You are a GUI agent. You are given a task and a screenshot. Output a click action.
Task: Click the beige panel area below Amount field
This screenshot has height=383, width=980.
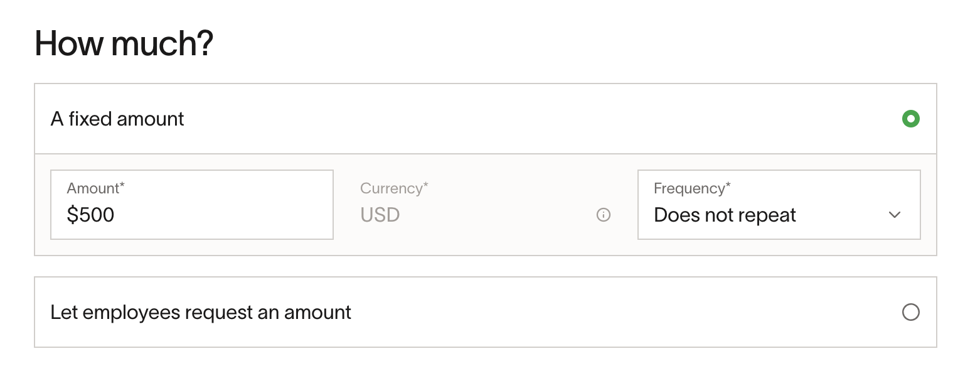(192, 247)
